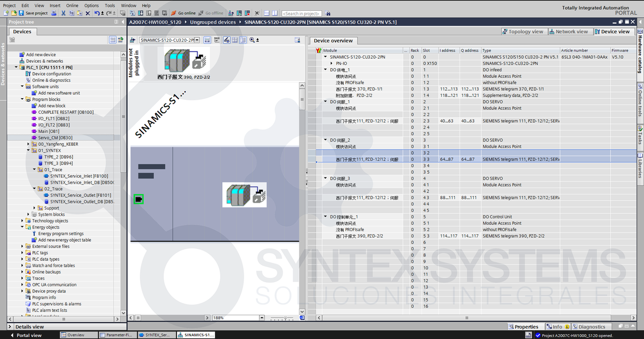Click the Delete X icon

(87, 13)
